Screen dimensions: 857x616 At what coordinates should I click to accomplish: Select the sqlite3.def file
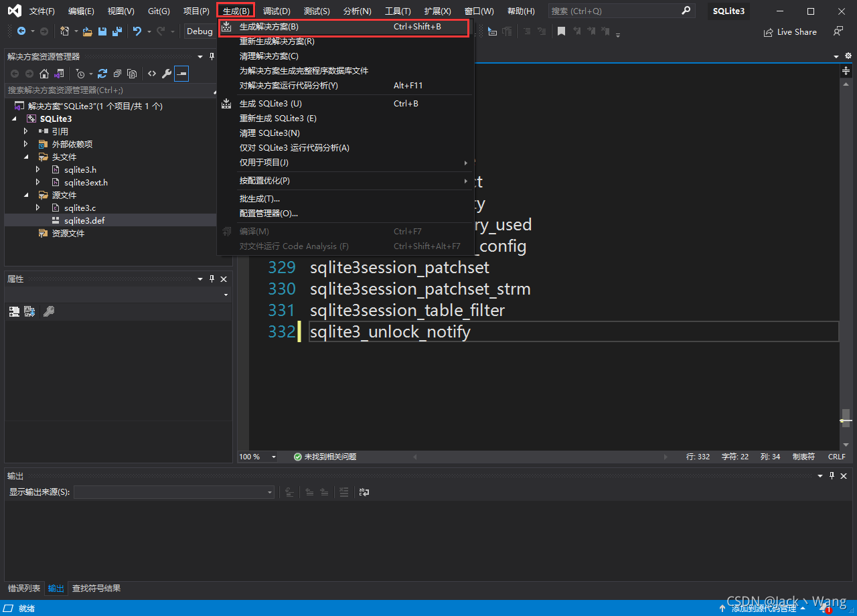(x=84, y=220)
